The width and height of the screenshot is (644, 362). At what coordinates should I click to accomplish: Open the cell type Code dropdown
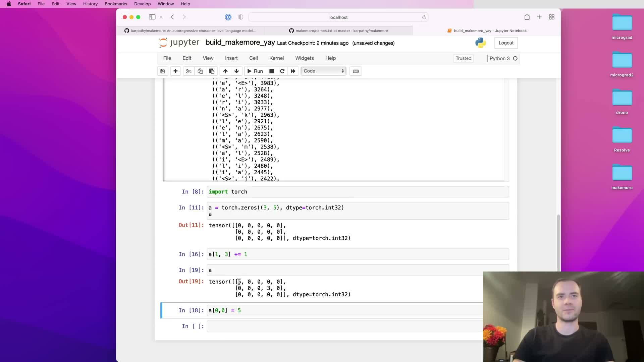click(323, 71)
